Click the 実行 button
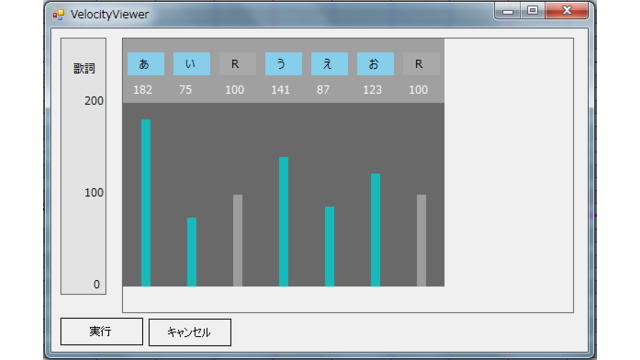The height and width of the screenshot is (360, 640). pyautogui.click(x=102, y=331)
